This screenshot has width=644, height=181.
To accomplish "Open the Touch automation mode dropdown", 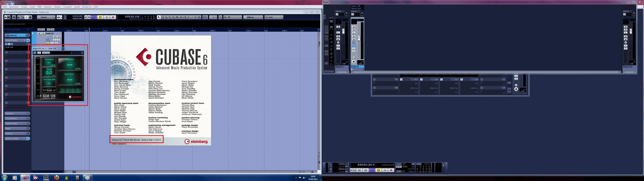I will (46, 17).
